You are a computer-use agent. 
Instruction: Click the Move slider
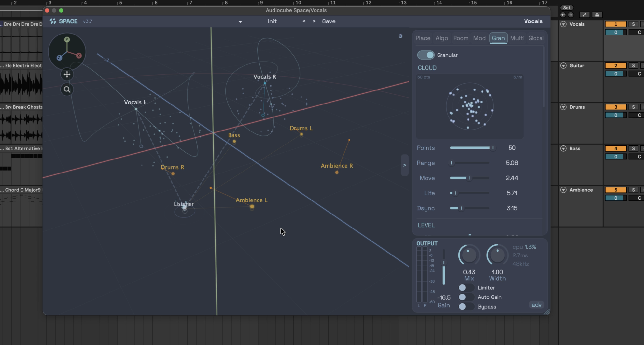pyautogui.click(x=469, y=178)
